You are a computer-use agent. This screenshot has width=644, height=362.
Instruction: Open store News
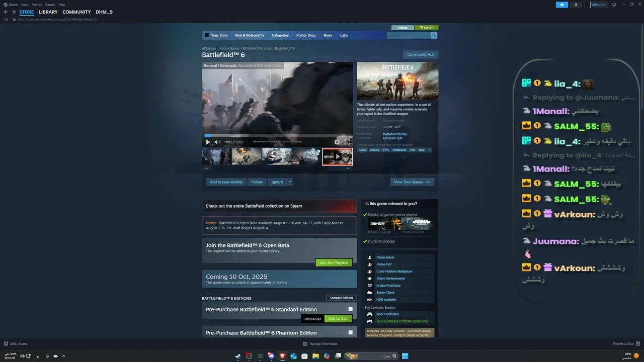328,35
